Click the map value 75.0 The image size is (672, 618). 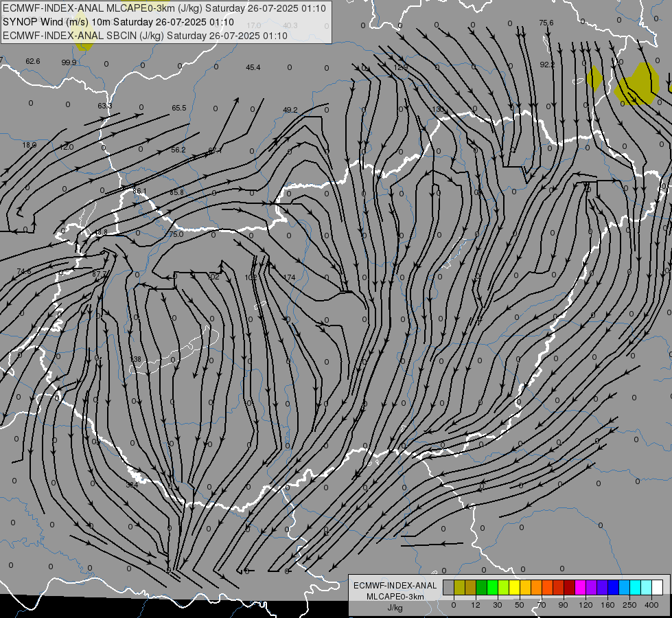[176, 234]
